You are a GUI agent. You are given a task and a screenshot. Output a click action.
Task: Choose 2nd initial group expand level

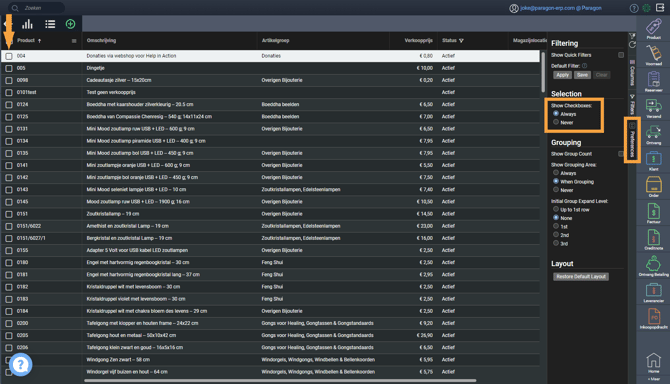pos(556,235)
